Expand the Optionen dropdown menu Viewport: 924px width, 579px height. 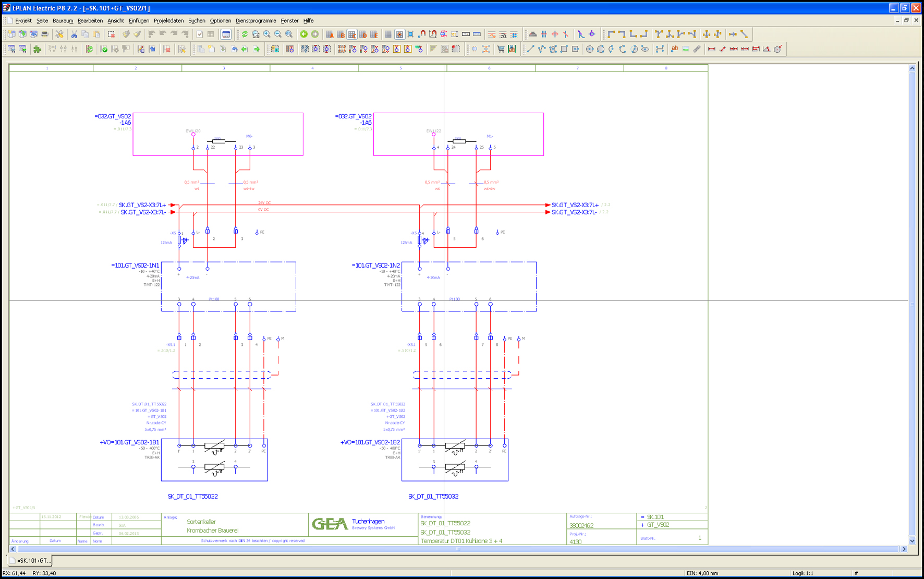tap(220, 21)
